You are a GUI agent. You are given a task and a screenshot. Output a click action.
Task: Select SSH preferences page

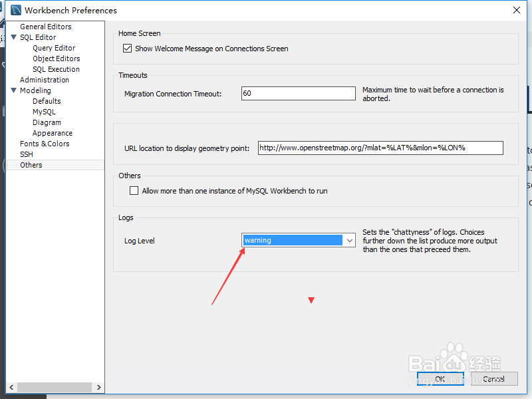pyautogui.click(x=27, y=154)
